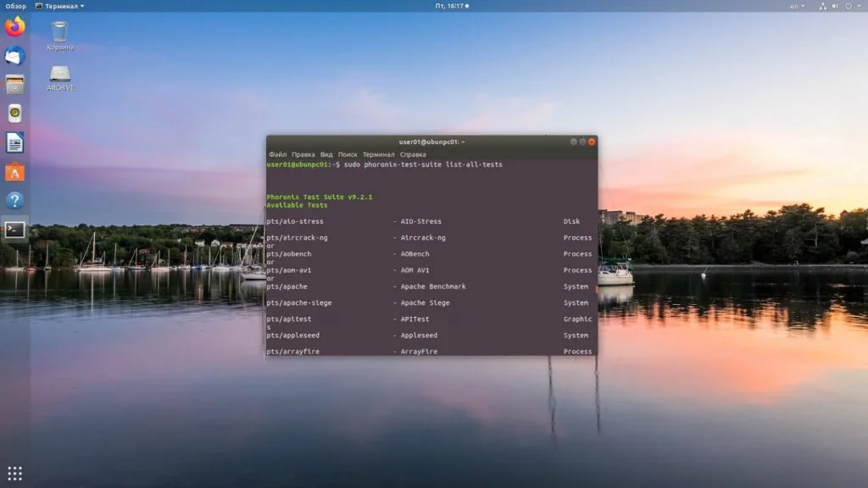Click the Terminal icon in dock
The width and height of the screenshot is (868, 488).
(x=15, y=230)
